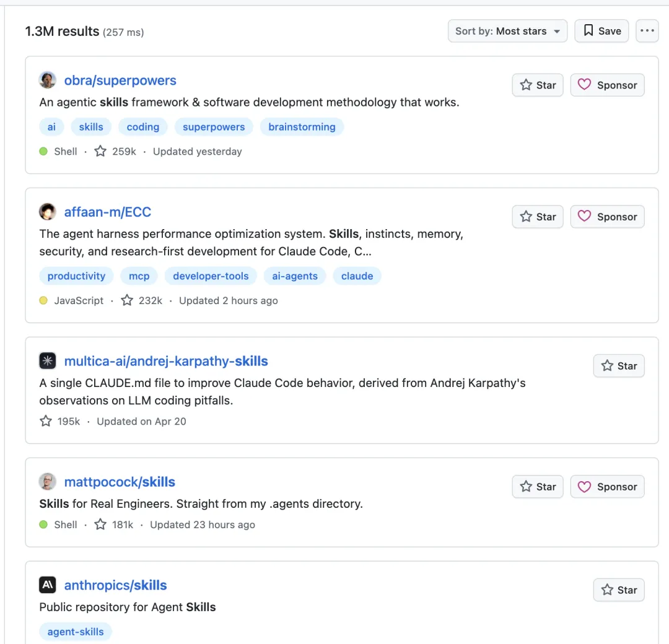Select the 'skills' topic tag

click(x=91, y=127)
